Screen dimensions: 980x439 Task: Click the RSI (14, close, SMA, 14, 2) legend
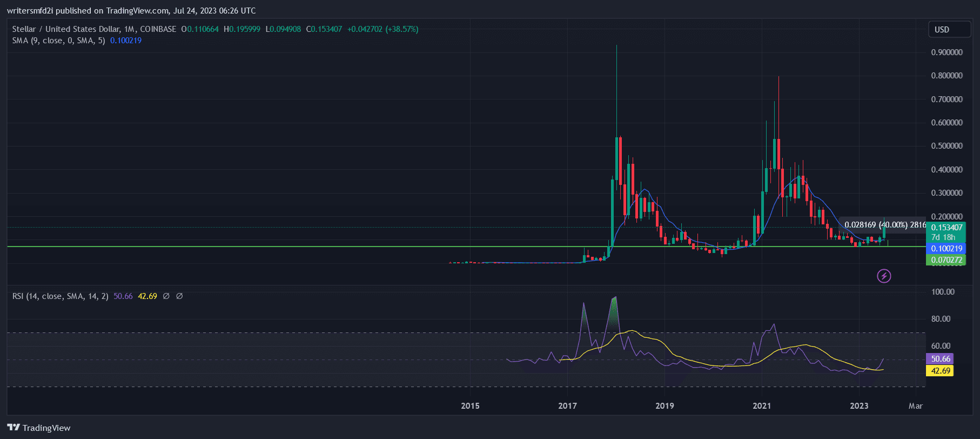[60, 296]
